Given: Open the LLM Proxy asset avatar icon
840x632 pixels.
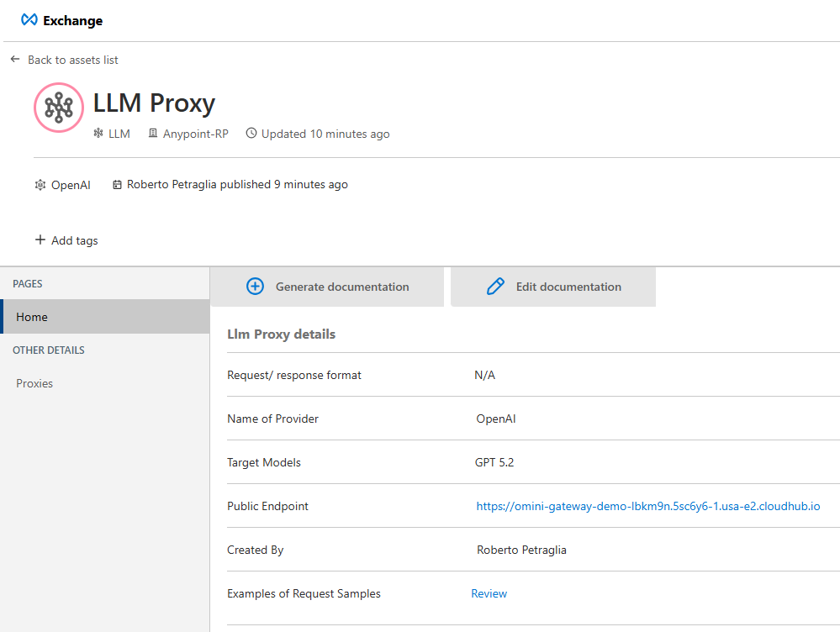Looking at the screenshot, I should [59, 107].
